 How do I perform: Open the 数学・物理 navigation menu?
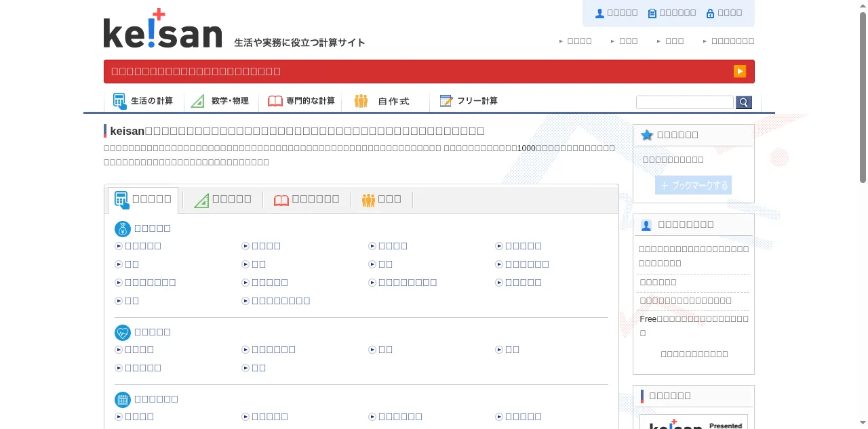tap(220, 101)
